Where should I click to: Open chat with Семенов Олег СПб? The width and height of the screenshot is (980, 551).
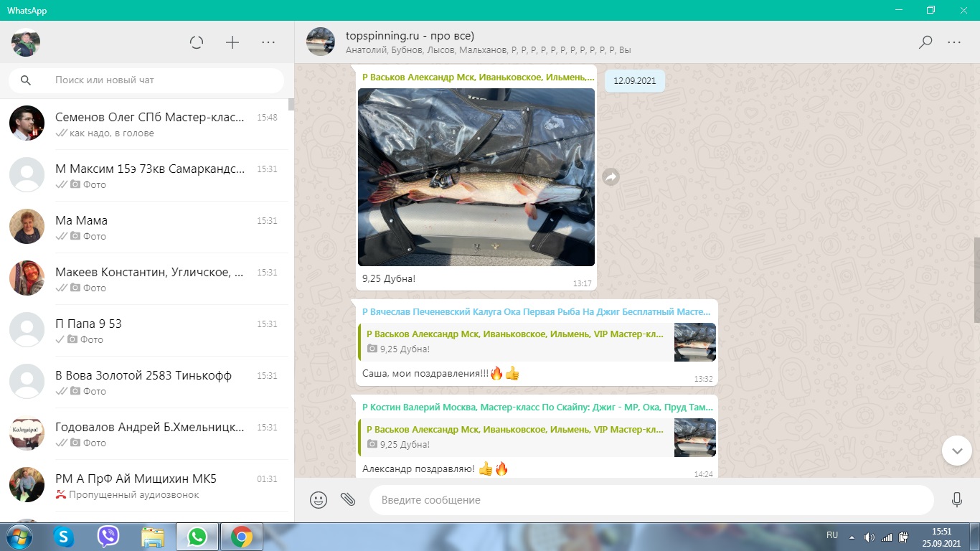pyautogui.click(x=147, y=124)
